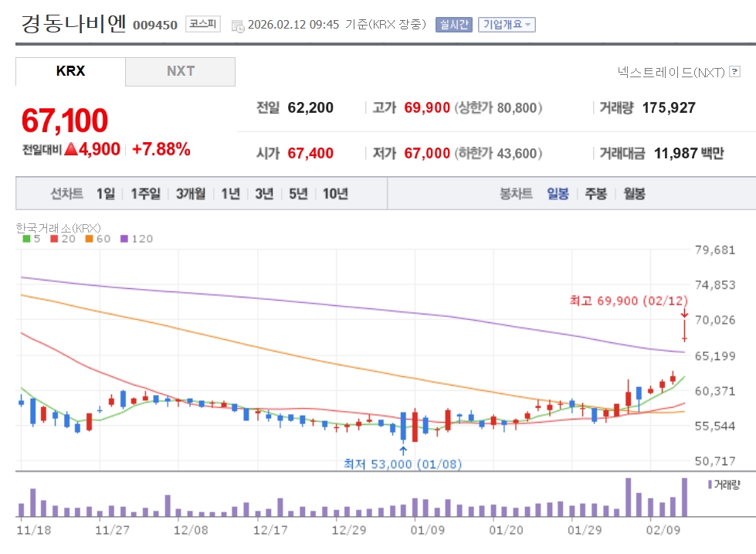Click the current price 67,100
The image size is (756, 554).
[x=65, y=121]
